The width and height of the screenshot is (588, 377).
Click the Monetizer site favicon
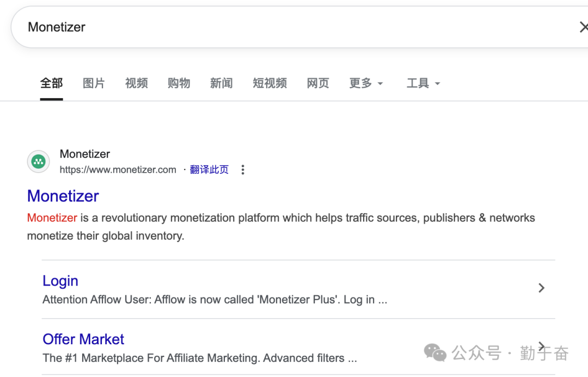pyautogui.click(x=38, y=161)
